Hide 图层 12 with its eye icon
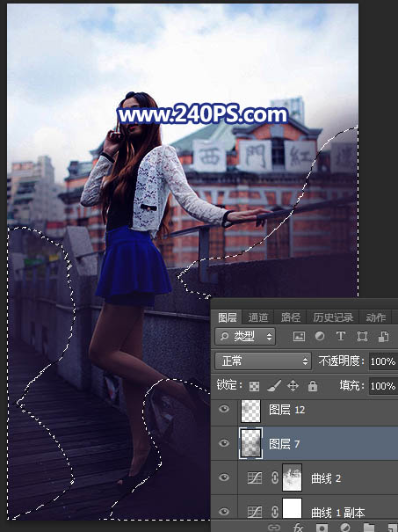This screenshot has width=398, height=532. pos(224,409)
